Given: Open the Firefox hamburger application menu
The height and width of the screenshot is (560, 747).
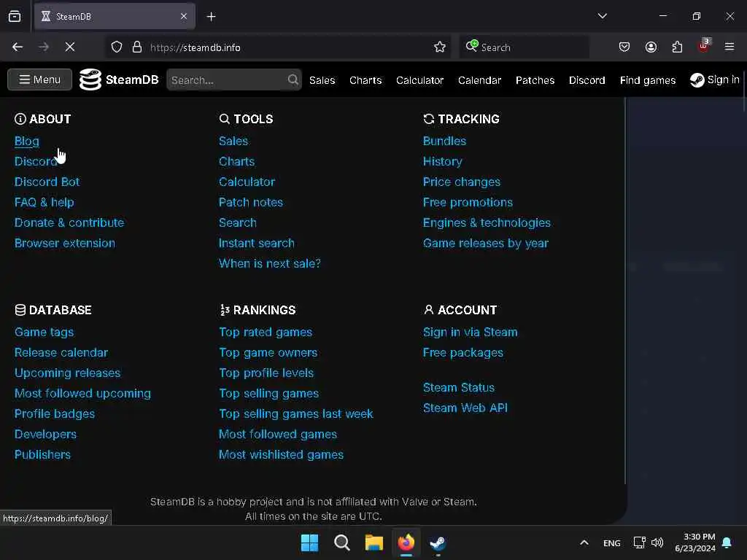Looking at the screenshot, I should coord(729,47).
